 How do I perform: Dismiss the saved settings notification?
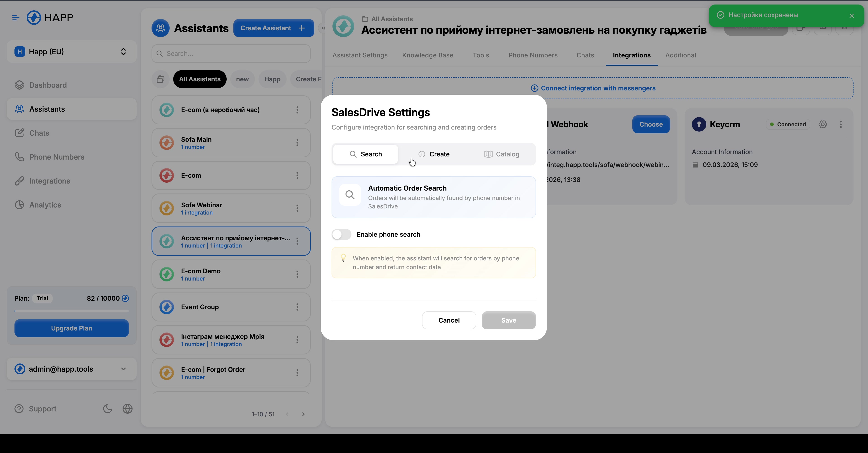pos(852,16)
